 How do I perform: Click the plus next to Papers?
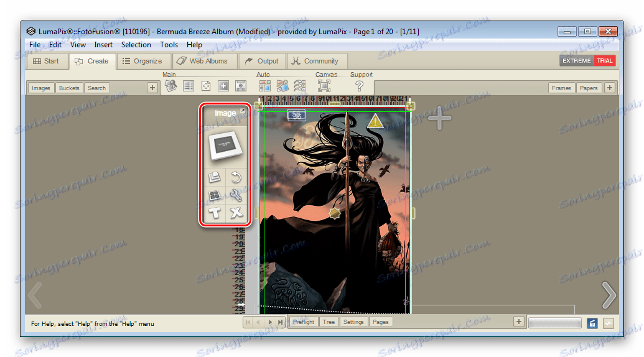coord(610,88)
